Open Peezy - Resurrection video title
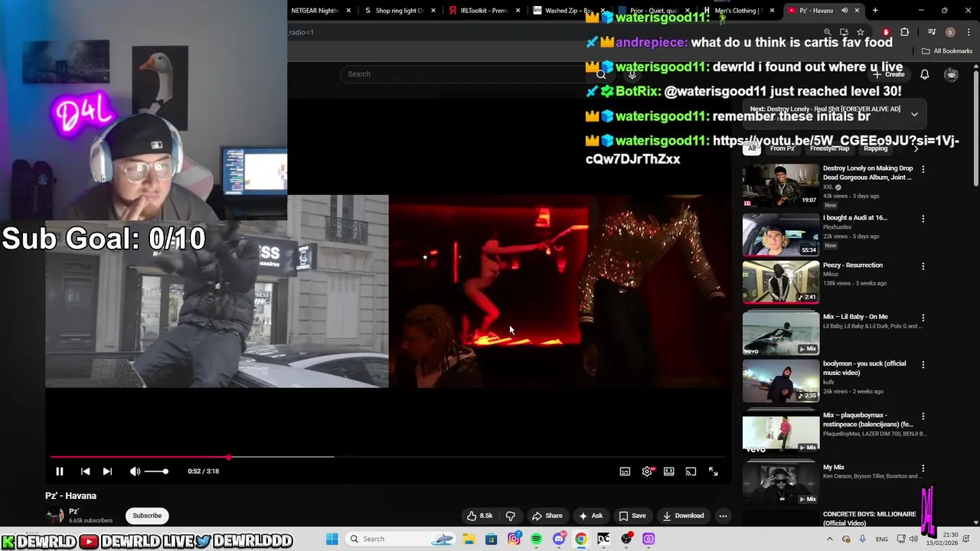The image size is (980, 551). (853, 266)
